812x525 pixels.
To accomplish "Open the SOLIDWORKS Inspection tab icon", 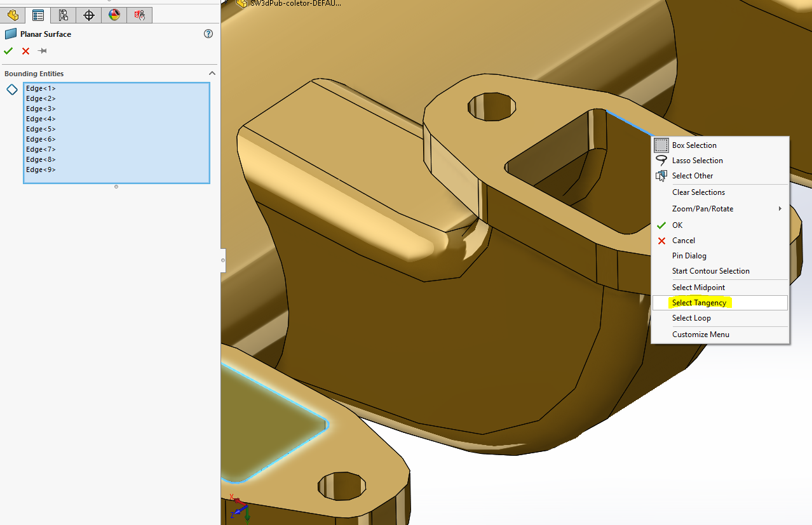I will coord(139,15).
